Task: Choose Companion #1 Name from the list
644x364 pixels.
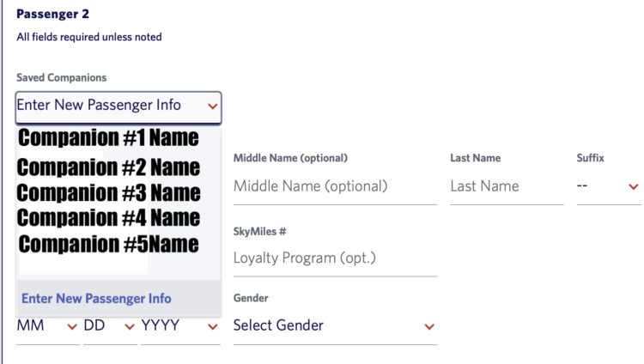Action: [108, 137]
